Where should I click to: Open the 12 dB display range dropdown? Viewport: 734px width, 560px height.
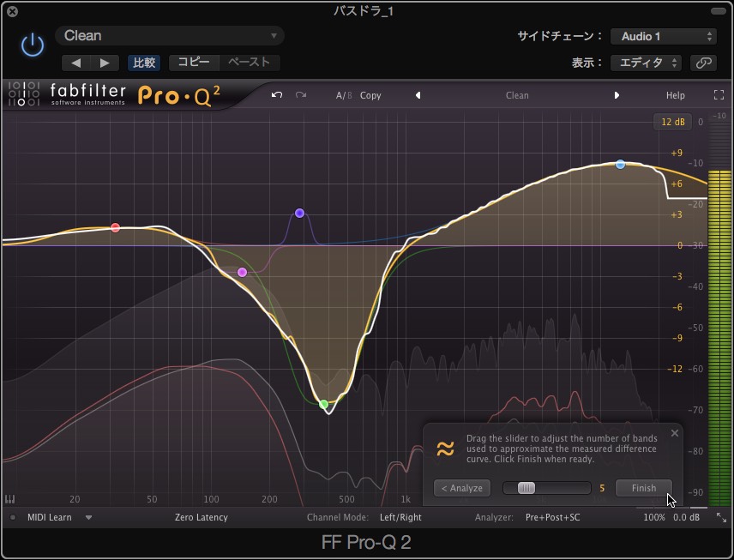672,122
